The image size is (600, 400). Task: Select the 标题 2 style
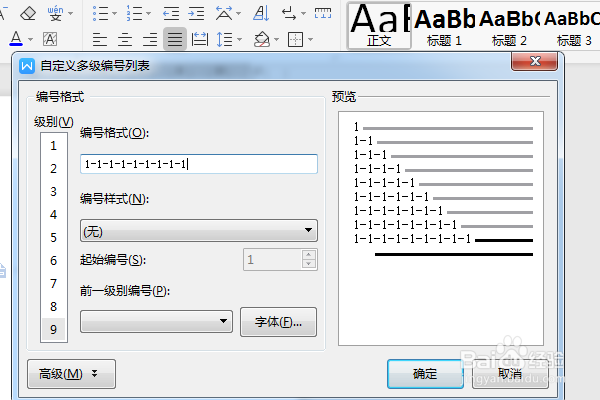[x=509, y=26]
